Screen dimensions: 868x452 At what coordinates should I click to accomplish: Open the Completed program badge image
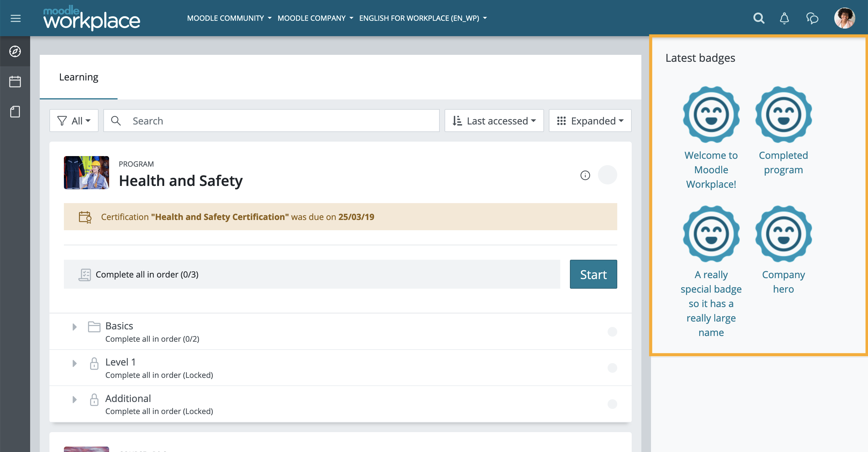[x=783, y=115]
